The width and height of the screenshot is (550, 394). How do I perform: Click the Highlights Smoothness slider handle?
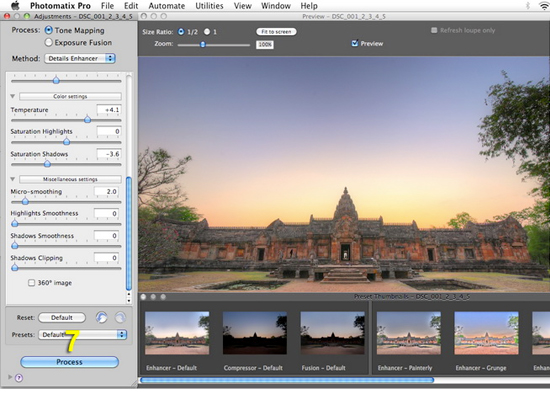[15, 223]
